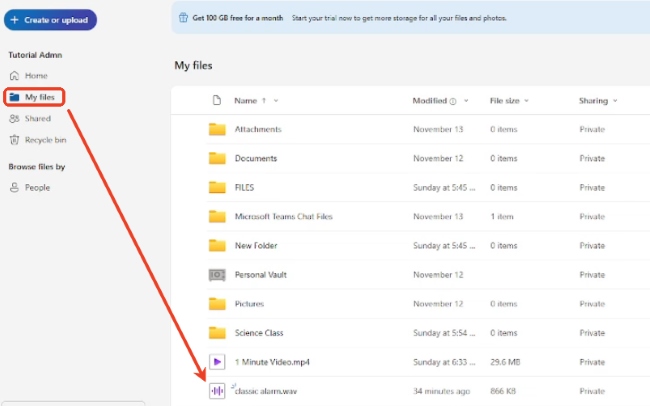The image size is (650, 406).
Task: Click 34 minutes ago modified value
Action: click(441, 391)
